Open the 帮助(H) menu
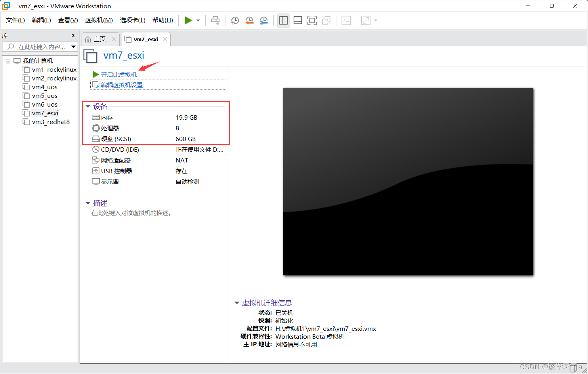The width and height of the screenshot is (588, 374). (x=162, y=20)
